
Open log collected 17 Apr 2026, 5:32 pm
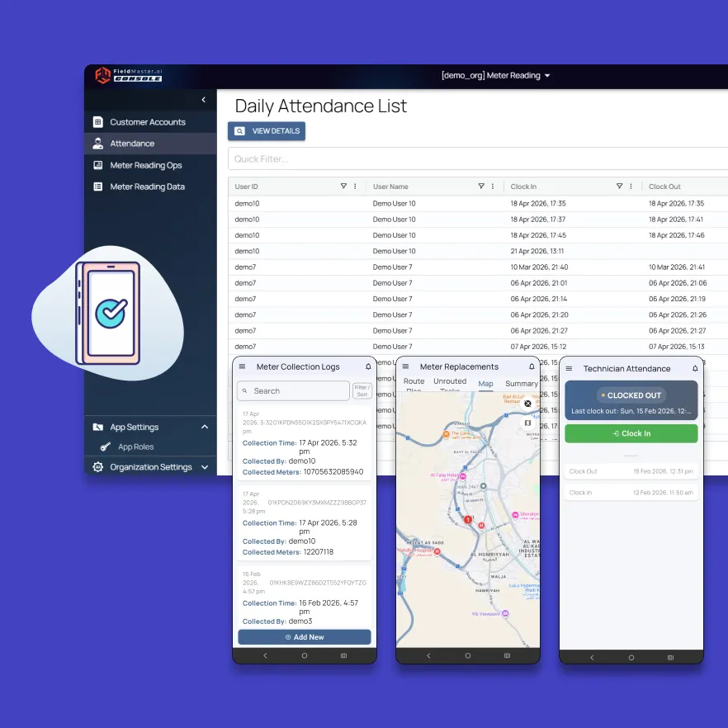pos(305,442)
